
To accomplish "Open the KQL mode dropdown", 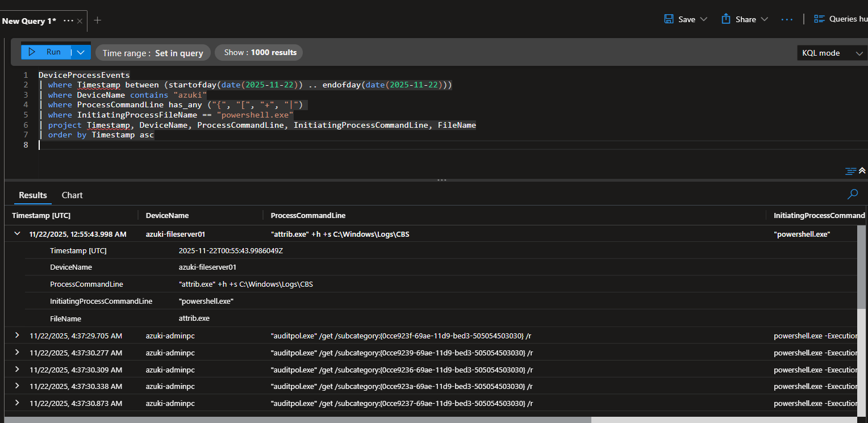I will (832, 53).
